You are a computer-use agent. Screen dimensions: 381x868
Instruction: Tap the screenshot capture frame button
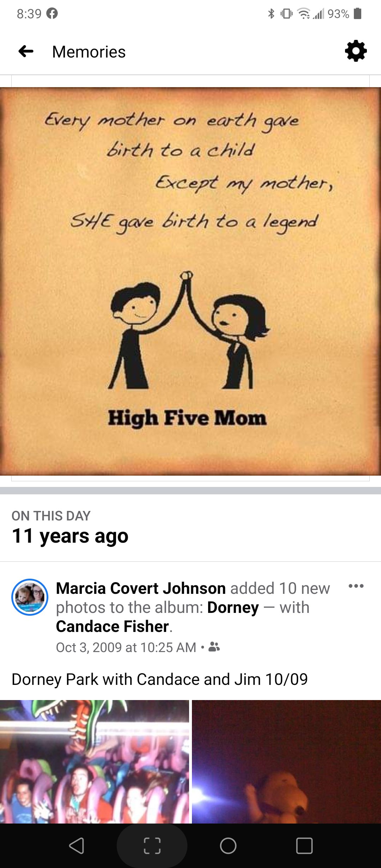click(152, 846)
